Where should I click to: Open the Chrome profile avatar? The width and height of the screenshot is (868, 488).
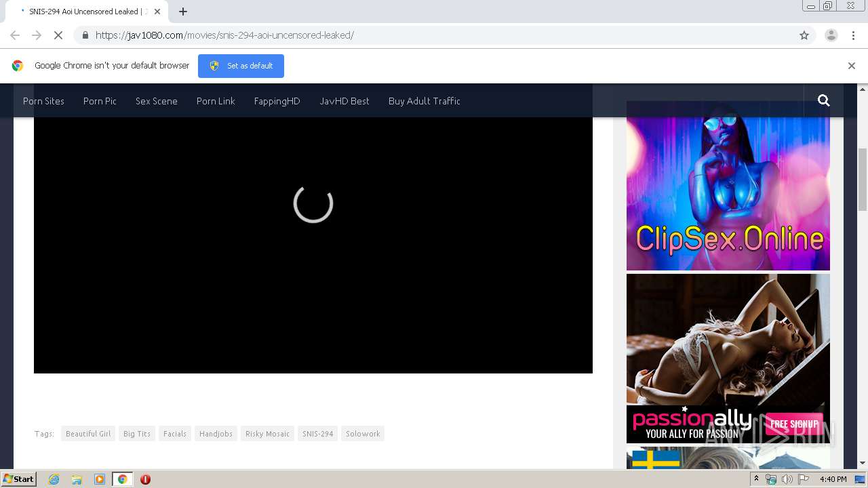point(831,35)
